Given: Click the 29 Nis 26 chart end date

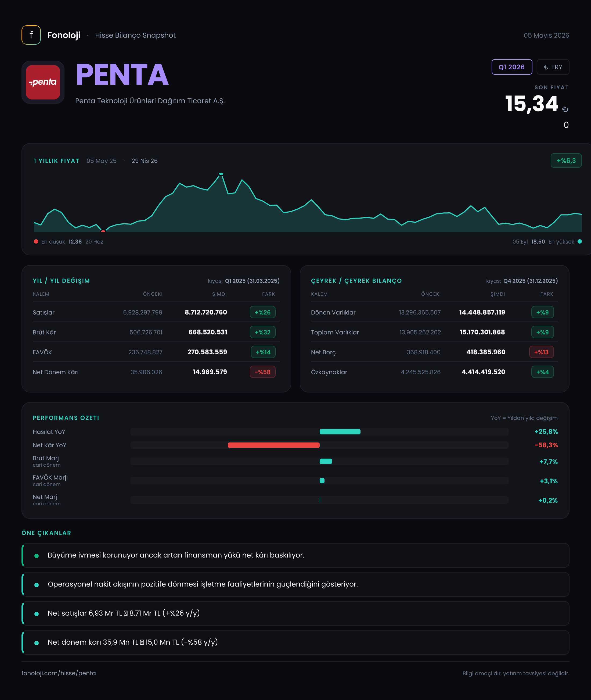Looking at the screenshot, I should (145, 160).
